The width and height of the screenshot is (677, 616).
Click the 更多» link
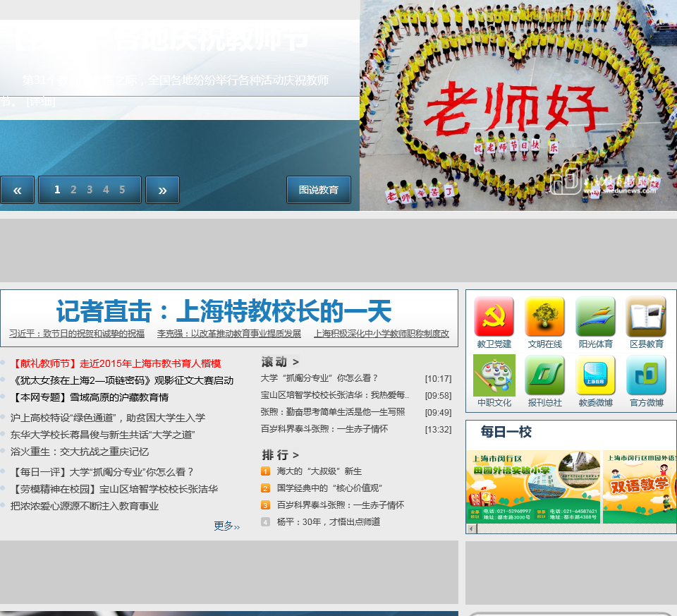click(226, 526)
